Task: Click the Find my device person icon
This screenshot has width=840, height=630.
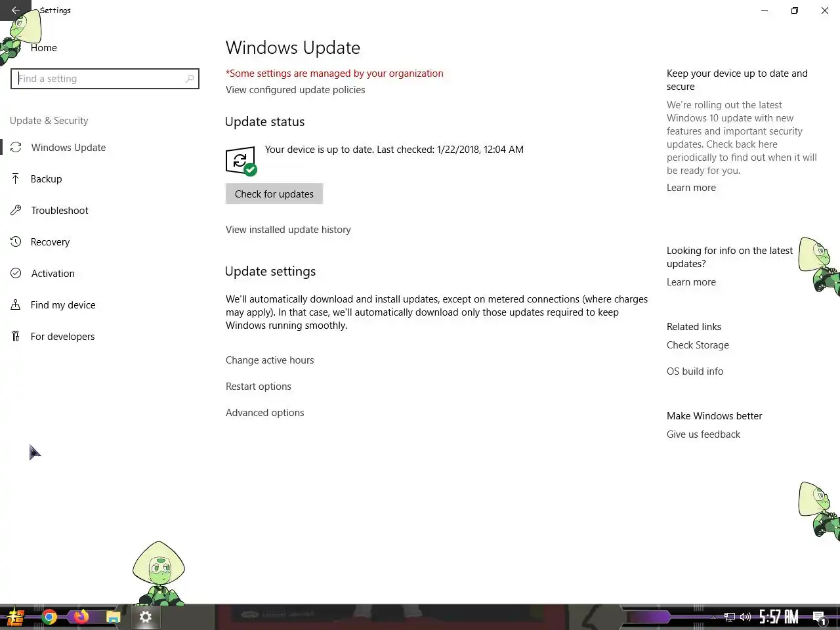Action: [x=16, y=304]
